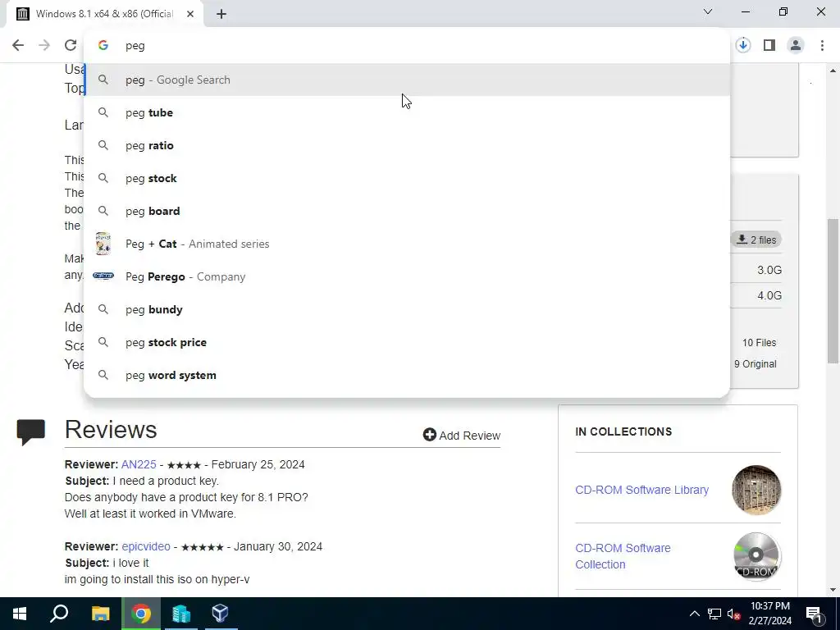The height and width of the screenshot is (630, 840).
Task: Click the muted volume tray icon
Action: pyautogui.click(x=734, y=614)
